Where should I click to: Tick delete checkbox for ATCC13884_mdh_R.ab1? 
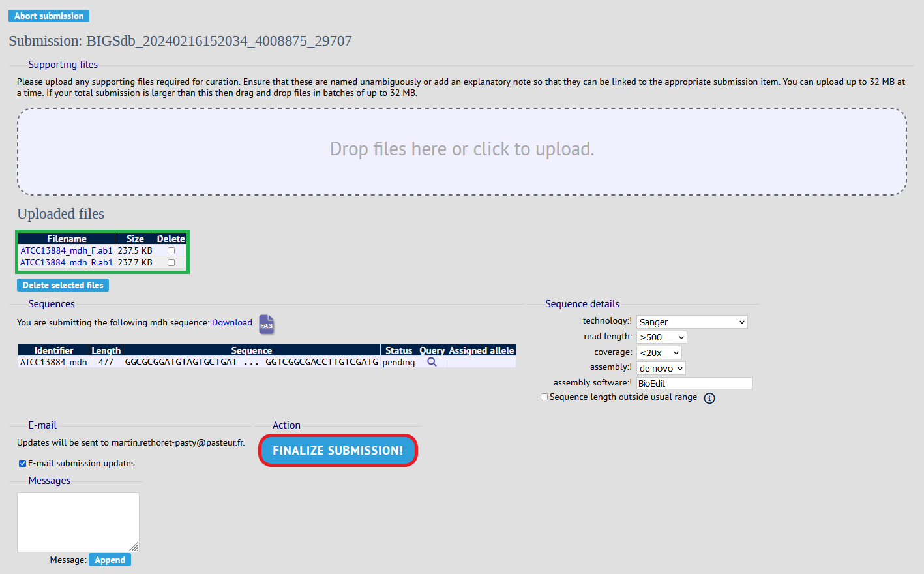pos(171,262)
